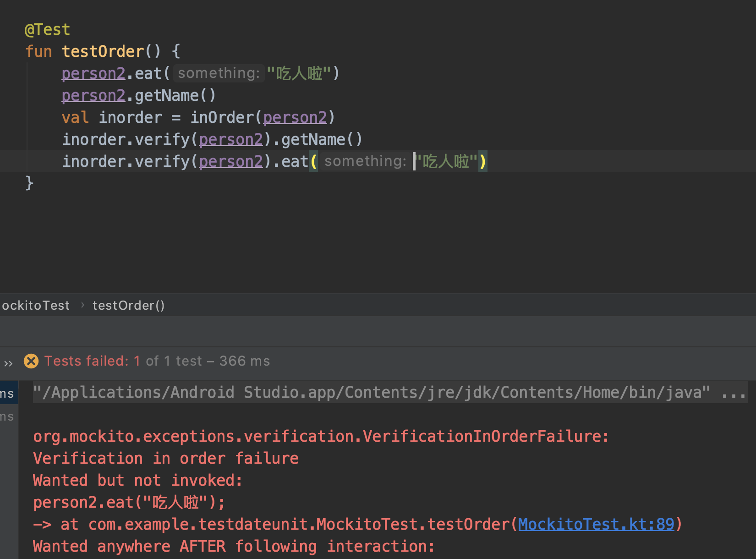
Task: Click 'Wanted anywhere AFTER following interaction' line
Action: (x=234, y=546)
